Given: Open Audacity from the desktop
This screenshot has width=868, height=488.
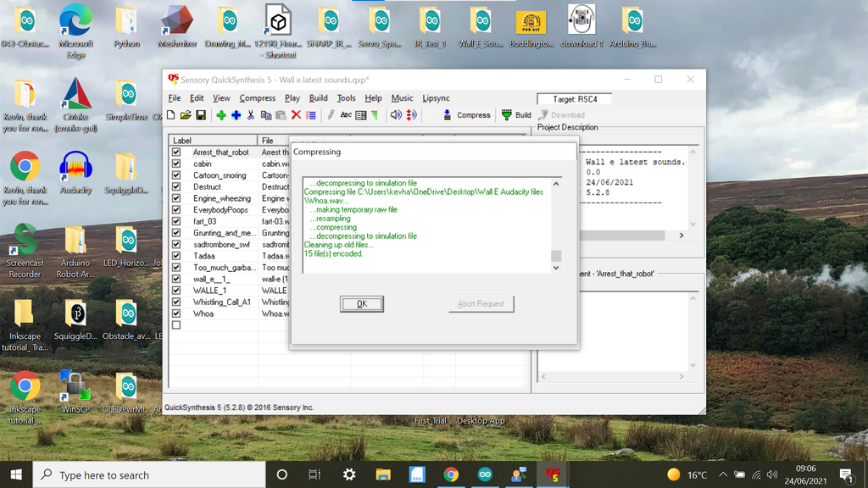Looking at the screenshot, I should [75, 173].
